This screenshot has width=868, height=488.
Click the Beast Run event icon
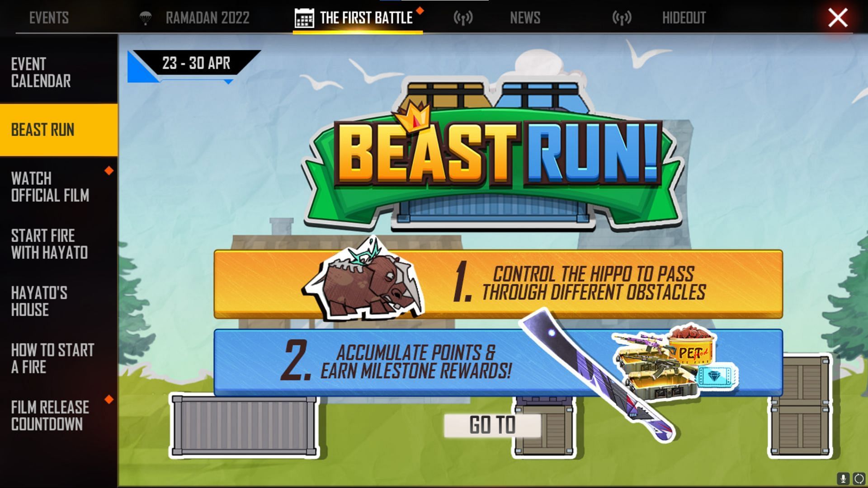(58, 129)
